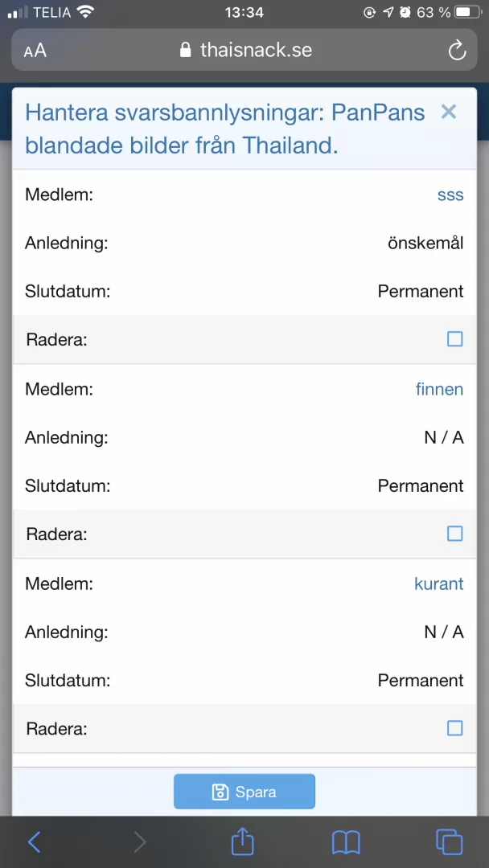The width and height of the screenshot is (489, 868).
Task: Close the Hantera svarsbannlysningar dialog
Action: click(x=449, y=112)
